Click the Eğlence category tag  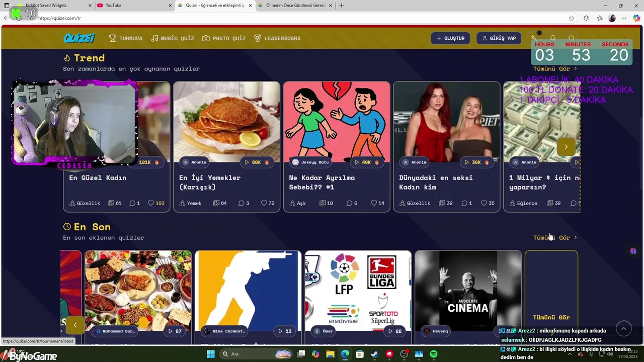(523, 203)
